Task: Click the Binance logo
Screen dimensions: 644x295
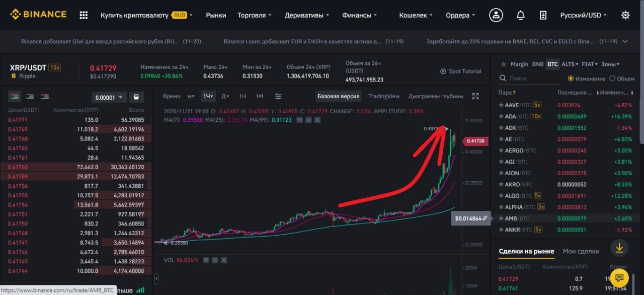Action: pos(38,14)
